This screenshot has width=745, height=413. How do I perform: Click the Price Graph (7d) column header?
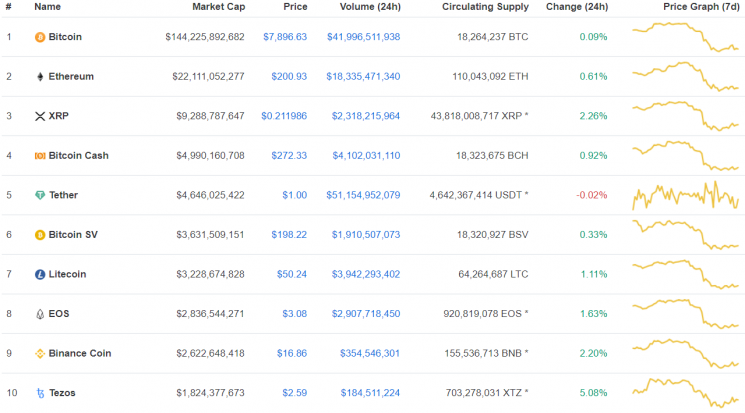tap(701, 7)
